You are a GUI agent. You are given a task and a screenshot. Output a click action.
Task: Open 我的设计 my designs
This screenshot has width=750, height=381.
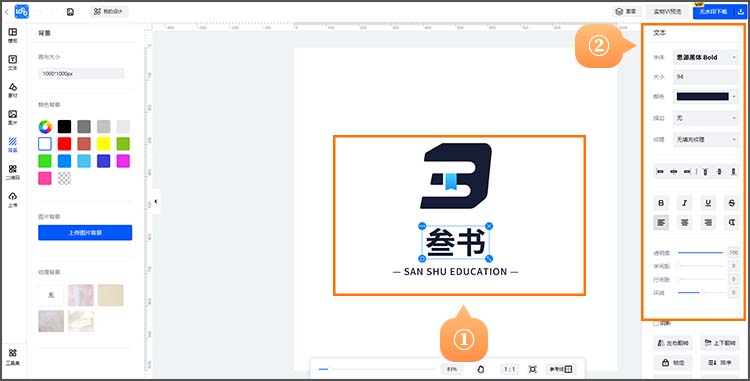(109, 11)
